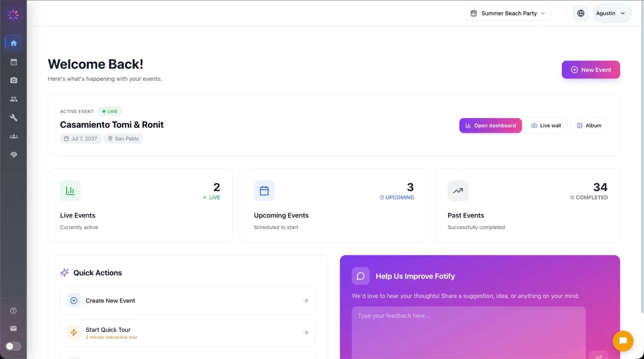
Task: Open the home icon in sidebar
Action: pos(13,43)
